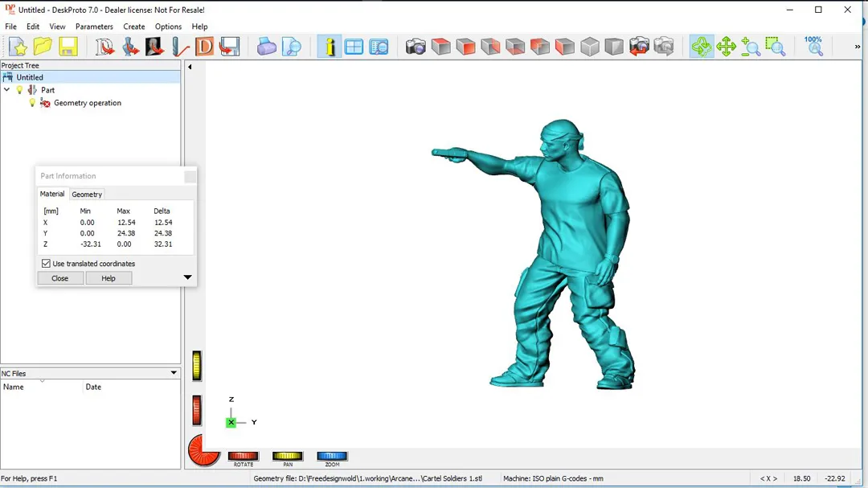Open the View menu
Image resolution: width=868 pixels, height=488 pixels.
pos(57,27)
